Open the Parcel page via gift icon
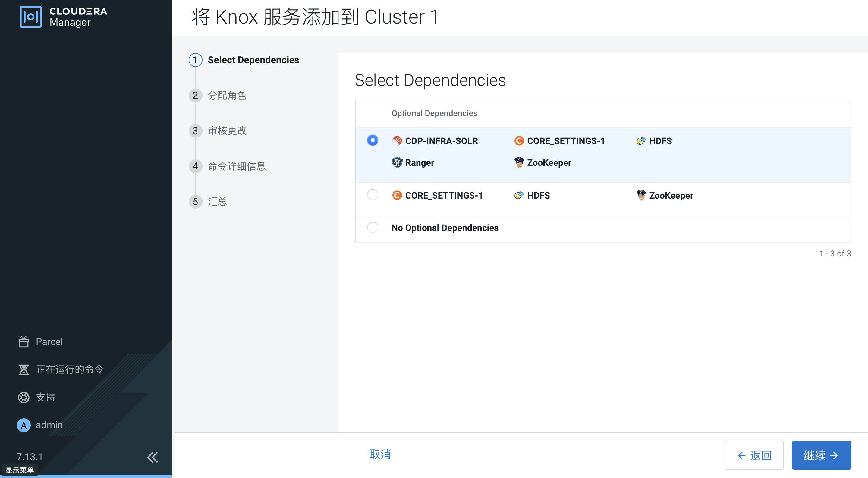Image resolution: width=868 pixels, height=478 pixels. [x=24, y=341]
